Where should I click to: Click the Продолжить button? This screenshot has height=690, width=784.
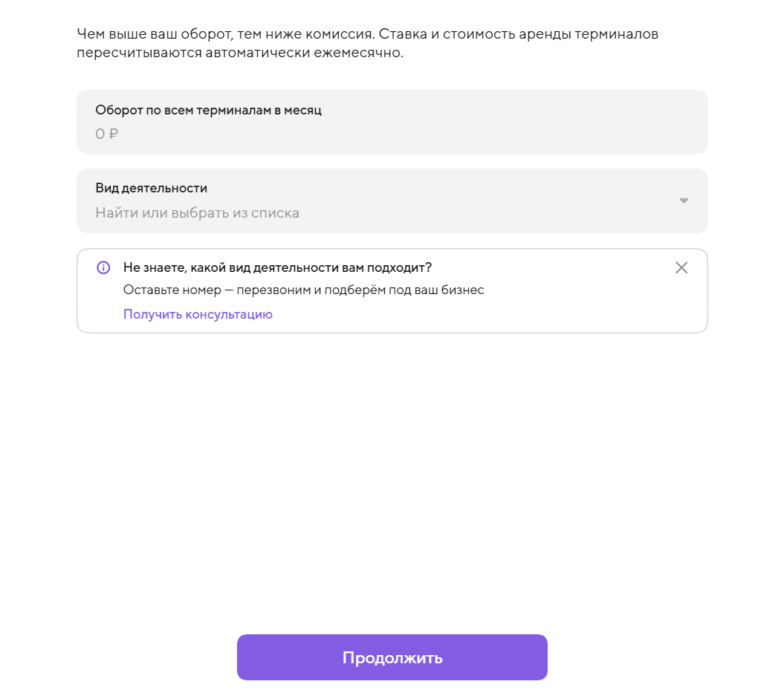point(392,657)
